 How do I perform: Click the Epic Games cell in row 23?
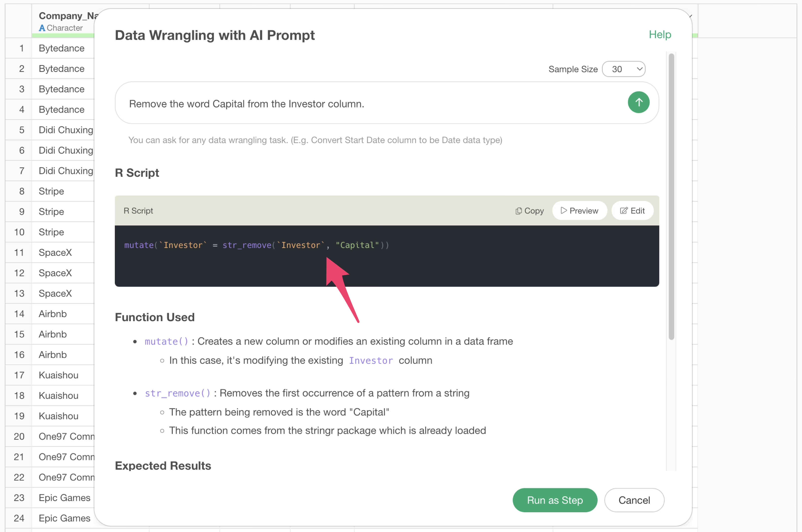[65, 498]
